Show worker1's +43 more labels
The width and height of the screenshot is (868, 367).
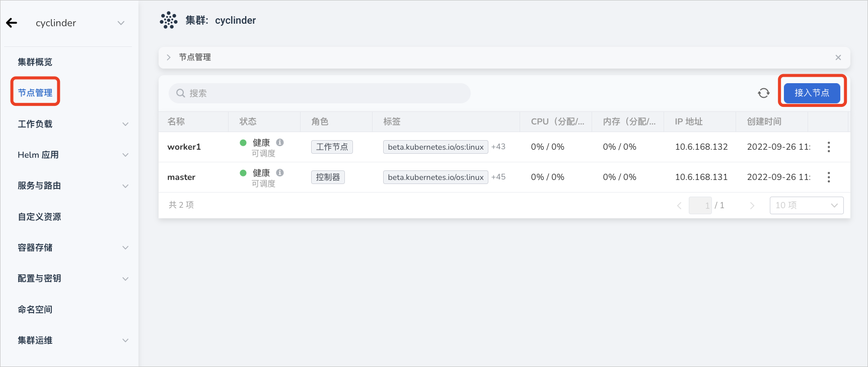(498, 147)
